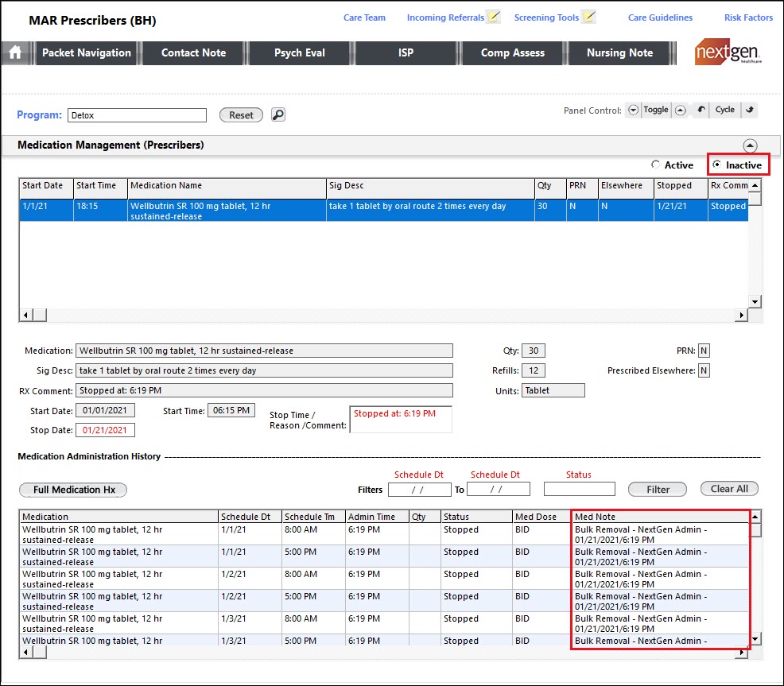Click Panel Control collapse-all up arrow
The image size is (784, 686).
pos(681,110)
